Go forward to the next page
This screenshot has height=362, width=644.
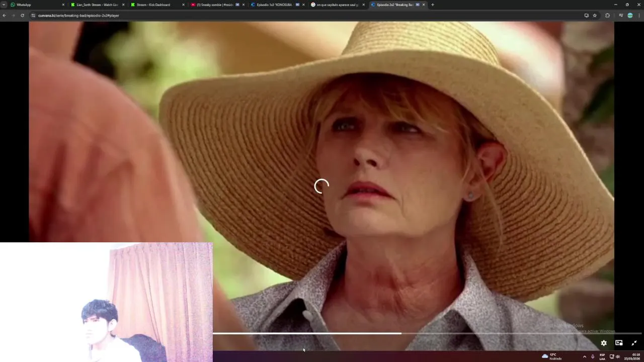[x=14, y=16]
